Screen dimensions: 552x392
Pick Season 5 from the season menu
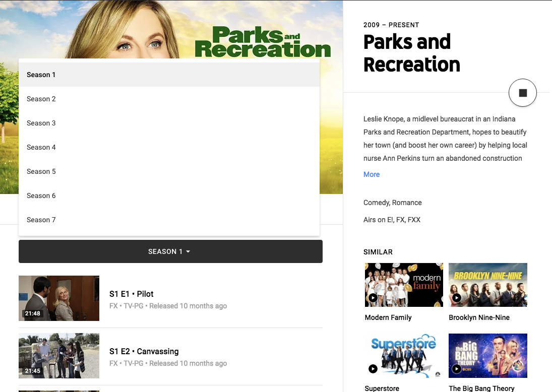tap(169, 171)
